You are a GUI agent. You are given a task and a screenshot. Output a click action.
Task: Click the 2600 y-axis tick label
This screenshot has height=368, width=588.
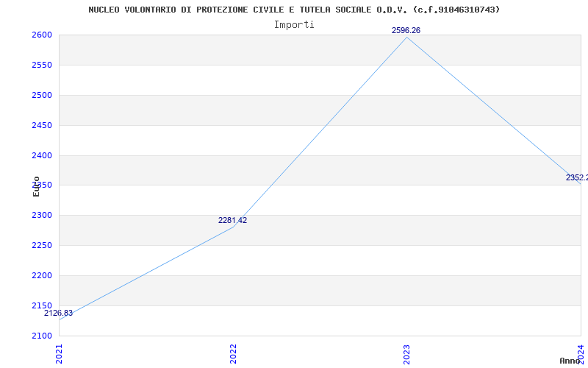42,35
